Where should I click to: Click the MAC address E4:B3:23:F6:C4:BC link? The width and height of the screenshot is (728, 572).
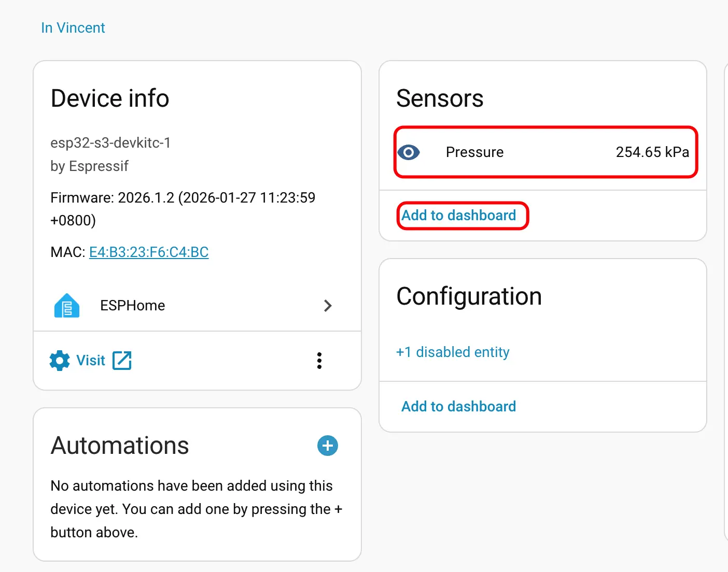click(149, 252)
